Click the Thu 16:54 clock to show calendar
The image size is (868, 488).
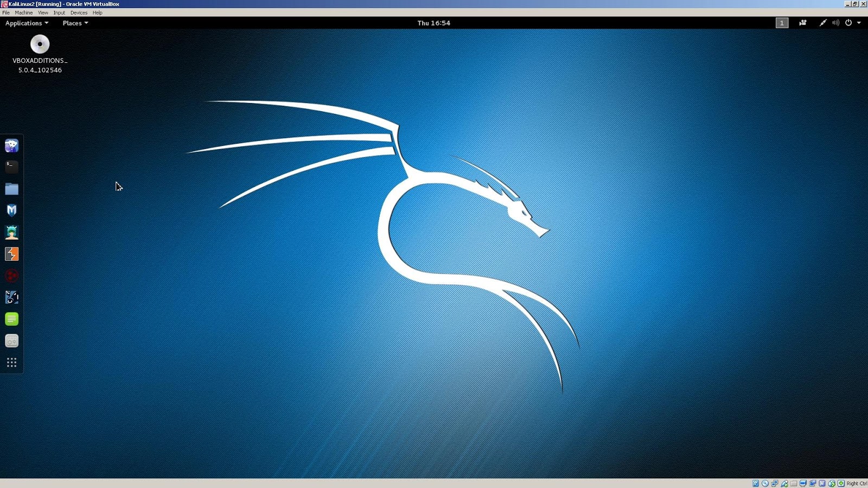coord(434,23)
